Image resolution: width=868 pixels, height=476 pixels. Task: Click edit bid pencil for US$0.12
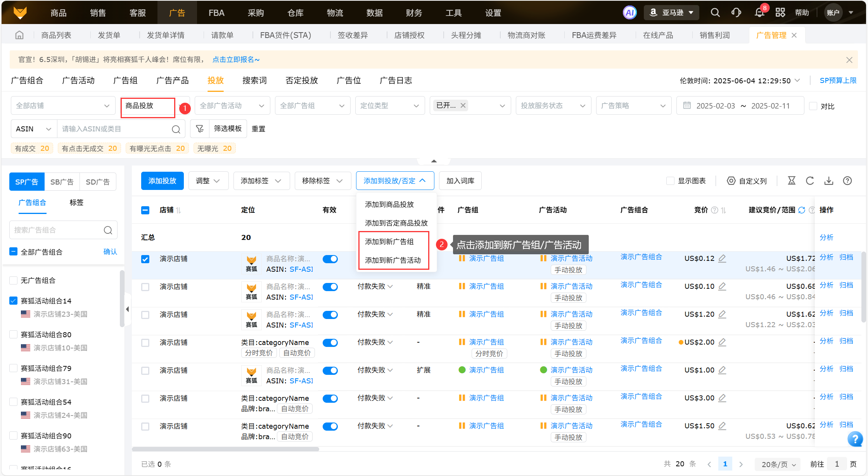pyautogui.click(x=722, y=259)
